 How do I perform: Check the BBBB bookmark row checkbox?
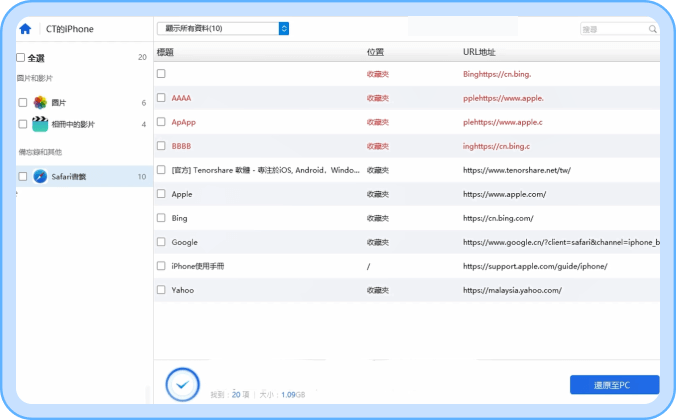pyautogui.click(x=161, y=145)
